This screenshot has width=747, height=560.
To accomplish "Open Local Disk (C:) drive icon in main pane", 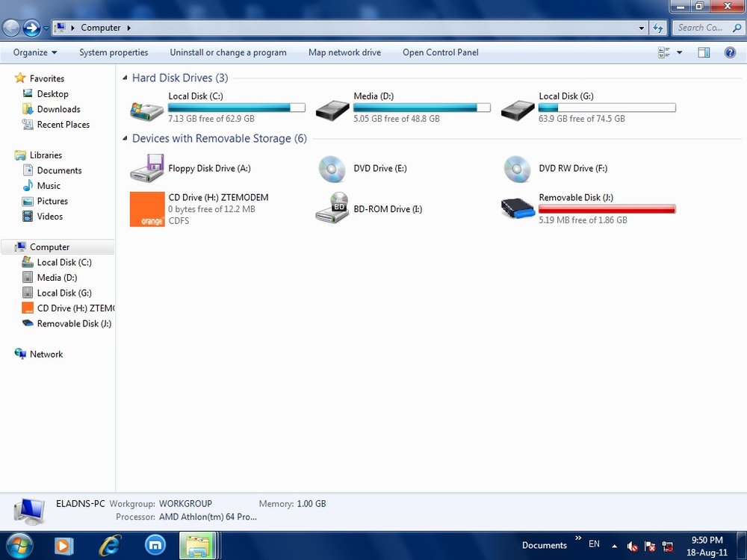I will (146, 111).
